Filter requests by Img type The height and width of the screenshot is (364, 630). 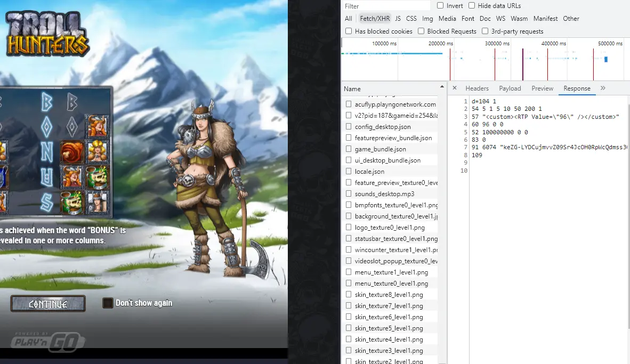coord(427,19)
